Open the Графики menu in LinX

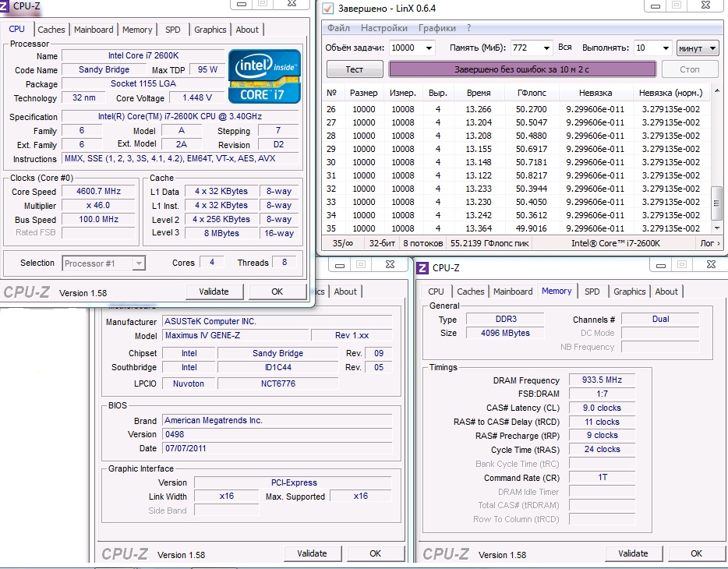click(x=437, y=28)
